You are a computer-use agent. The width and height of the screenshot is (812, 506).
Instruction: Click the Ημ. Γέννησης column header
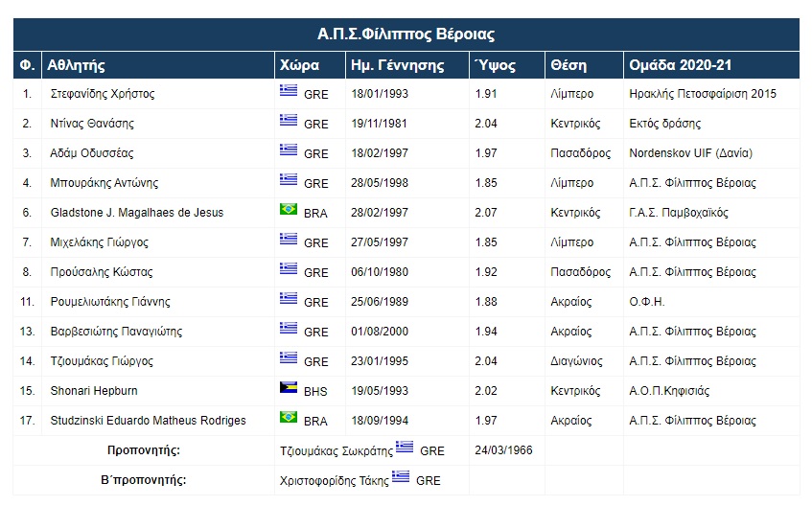(398, 65)
